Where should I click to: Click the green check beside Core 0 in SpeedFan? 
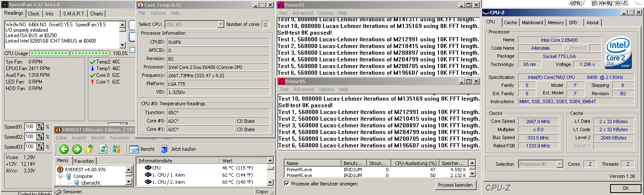[92, 75]
